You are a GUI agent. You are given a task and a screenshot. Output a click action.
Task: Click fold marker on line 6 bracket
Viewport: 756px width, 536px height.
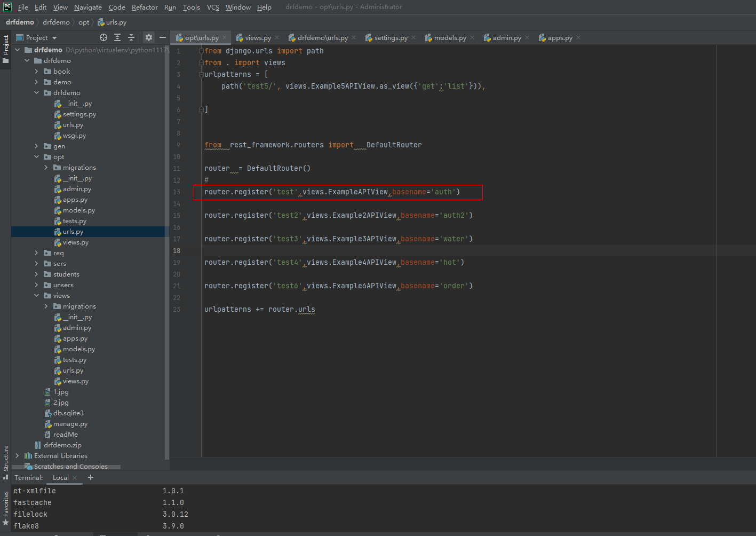click(201, 109)
